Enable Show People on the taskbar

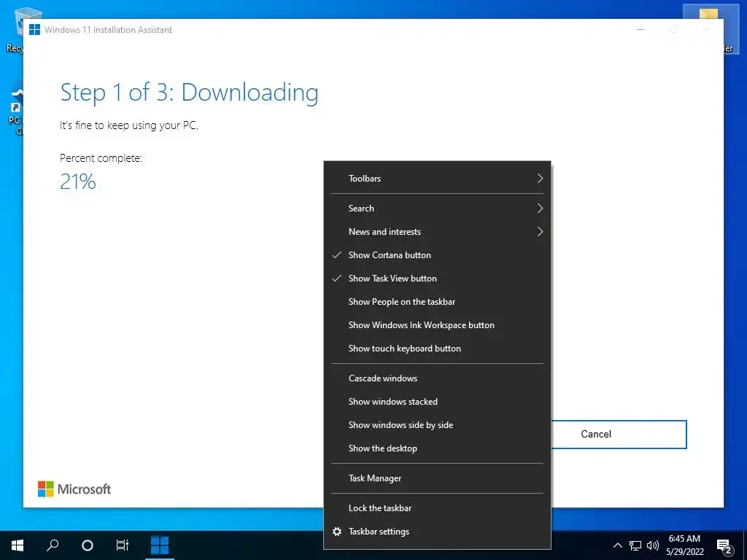point(438,302)
